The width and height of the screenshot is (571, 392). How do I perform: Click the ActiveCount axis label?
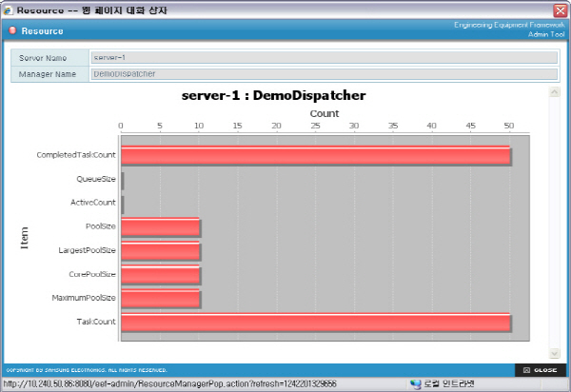coord(92,203)
